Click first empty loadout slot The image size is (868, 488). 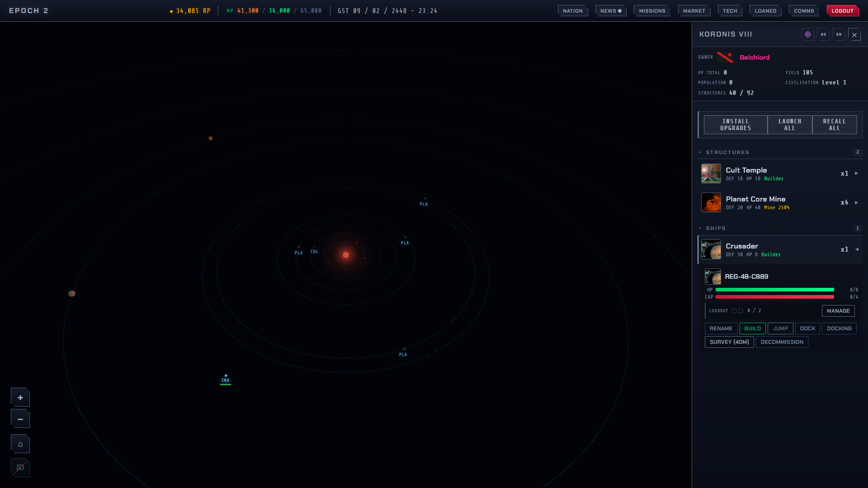734,311
